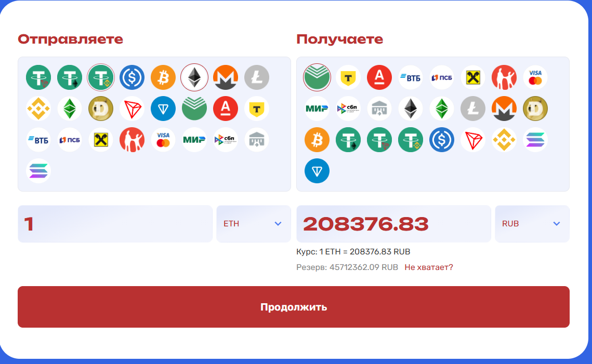Open the RUB currency dropdown
Viewport: 592px width, 364px height.
[532, 224]
